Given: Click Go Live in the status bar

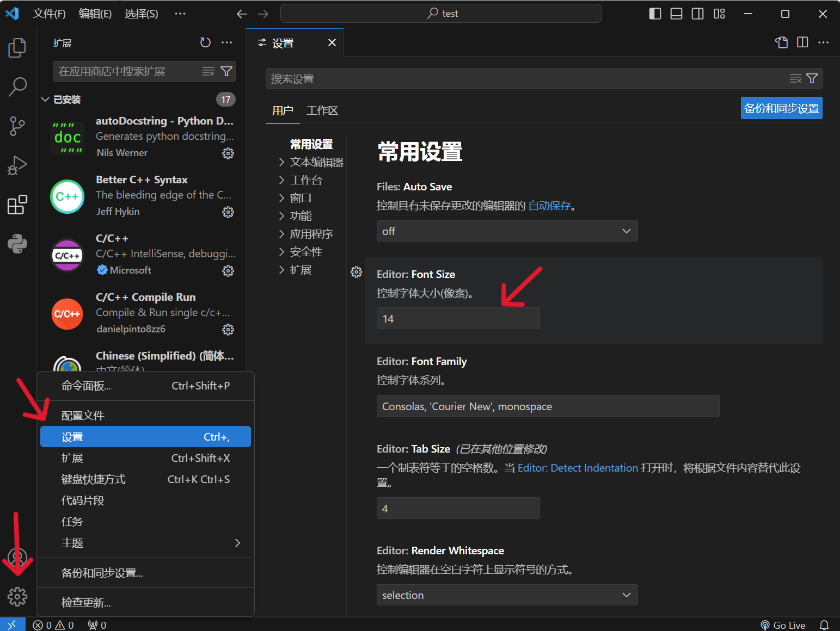Looking at the screenshot, I should tap(783, 626).
